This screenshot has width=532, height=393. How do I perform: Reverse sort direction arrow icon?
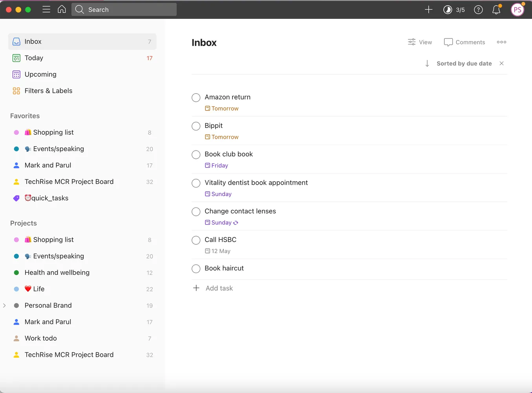coord(427,63)
